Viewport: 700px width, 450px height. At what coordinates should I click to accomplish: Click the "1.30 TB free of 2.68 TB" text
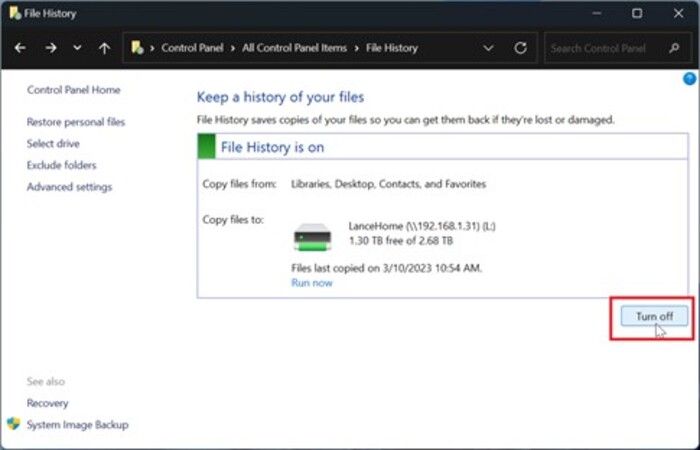tap(401, 241)
